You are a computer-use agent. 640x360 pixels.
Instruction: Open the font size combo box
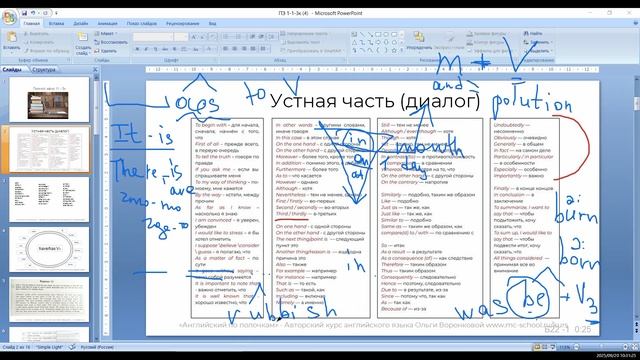point(180,37)
